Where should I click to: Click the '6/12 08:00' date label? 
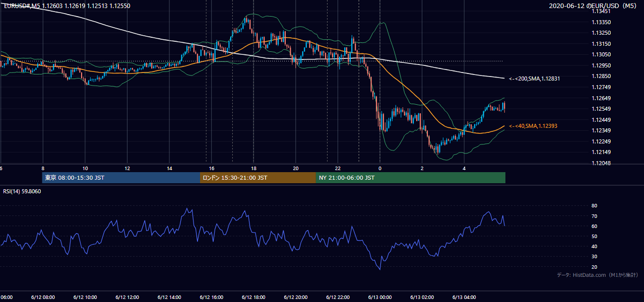(42, 297)
